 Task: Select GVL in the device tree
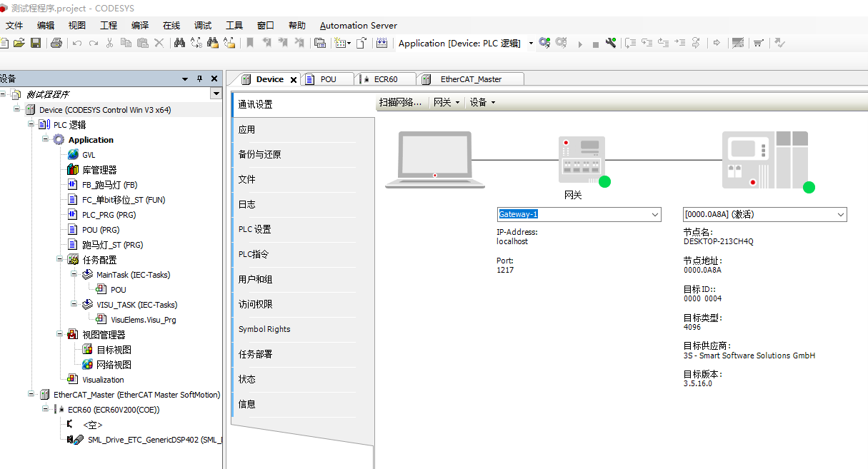click(88, 155)
